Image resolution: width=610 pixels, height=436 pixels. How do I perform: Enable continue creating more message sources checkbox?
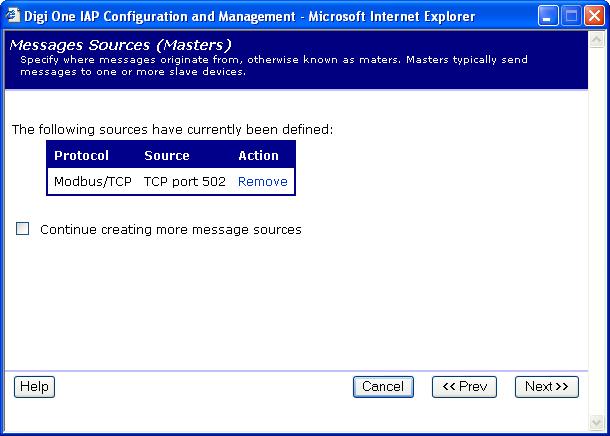click(x=23, y=229)
